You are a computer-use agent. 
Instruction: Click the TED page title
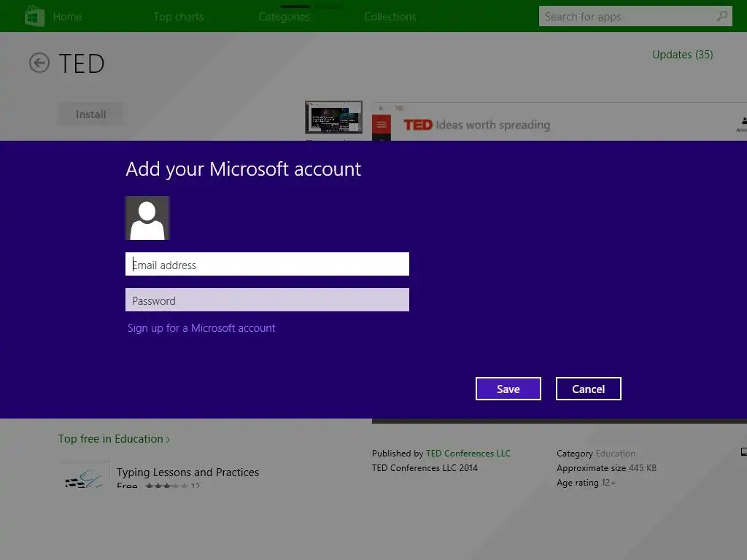[82, 64]
